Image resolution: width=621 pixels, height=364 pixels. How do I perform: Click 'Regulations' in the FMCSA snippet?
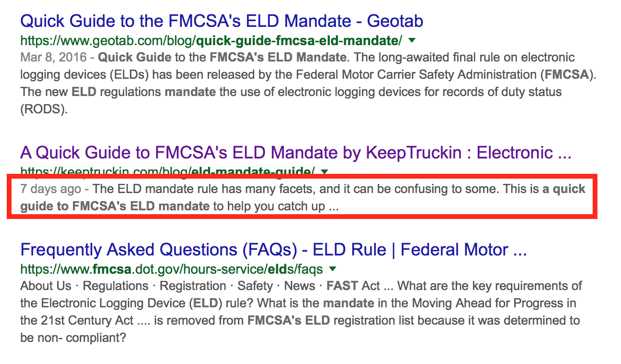pyautogui.click(x=115, y=286)
